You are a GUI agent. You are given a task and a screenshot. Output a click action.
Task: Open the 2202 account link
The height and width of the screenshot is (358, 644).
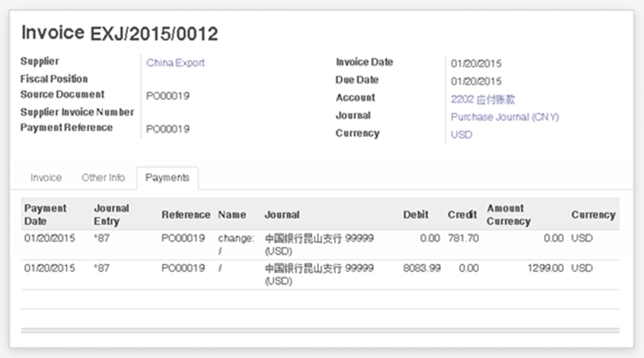482,99
